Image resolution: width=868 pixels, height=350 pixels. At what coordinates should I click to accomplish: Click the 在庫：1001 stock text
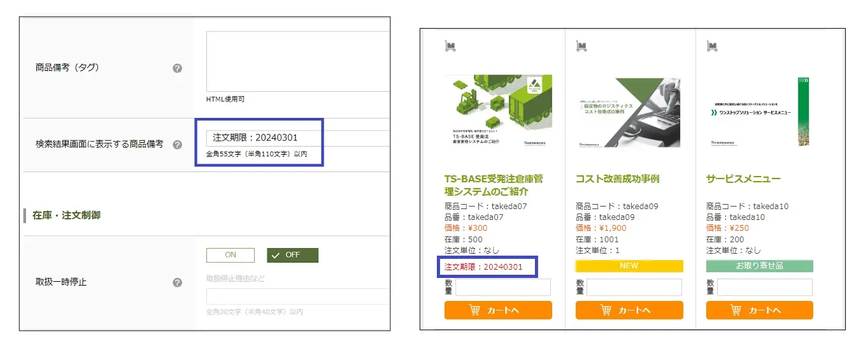pos(597,239)
